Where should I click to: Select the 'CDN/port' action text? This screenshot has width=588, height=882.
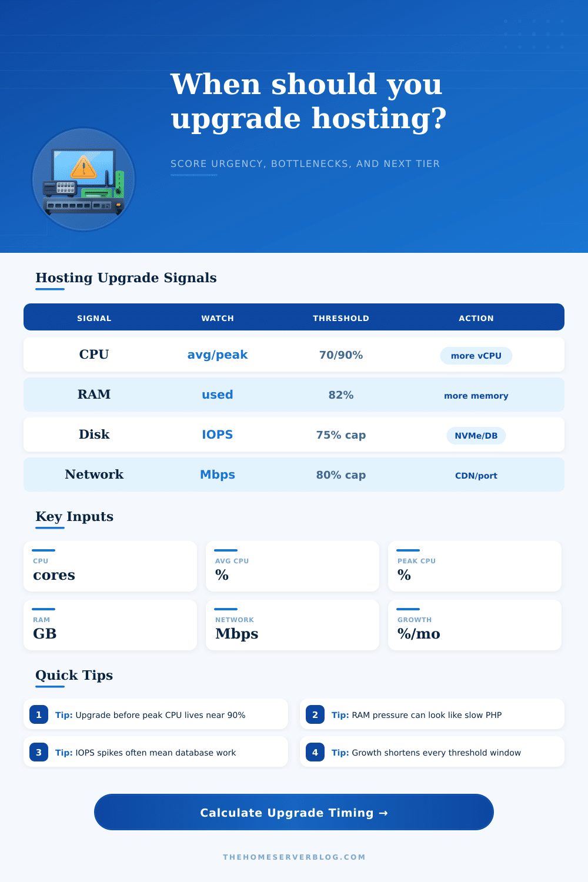[x=476, y=476]
